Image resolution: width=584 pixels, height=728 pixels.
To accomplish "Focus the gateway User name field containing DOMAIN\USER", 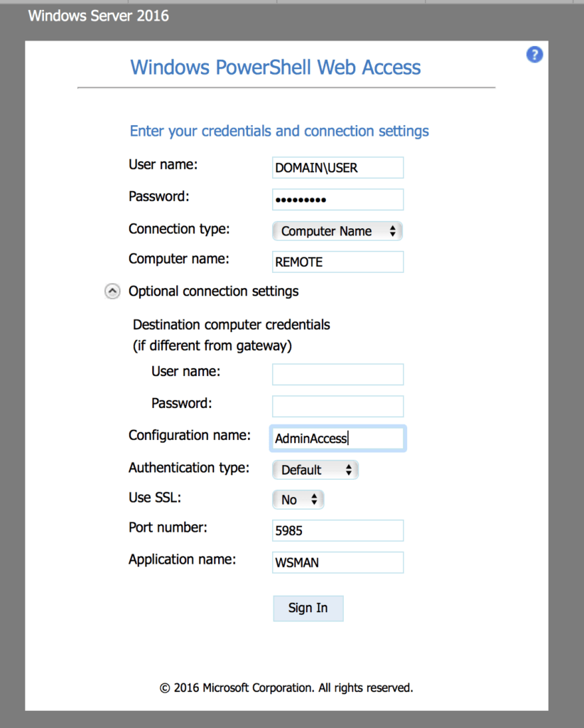I will pyautogui.click(x=337, y=168).
